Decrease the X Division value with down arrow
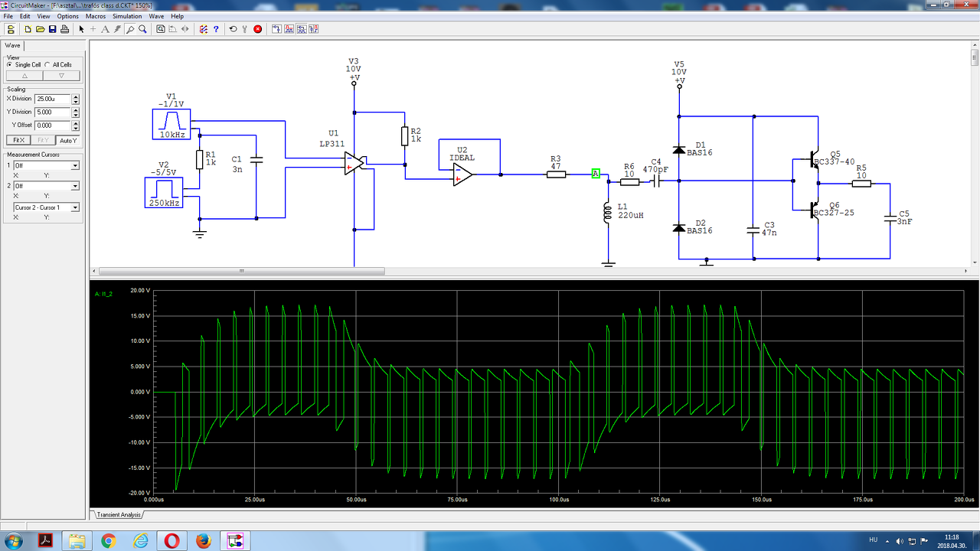Image resolution: width=980 pixels, height=551 pixels. (76, 101)
